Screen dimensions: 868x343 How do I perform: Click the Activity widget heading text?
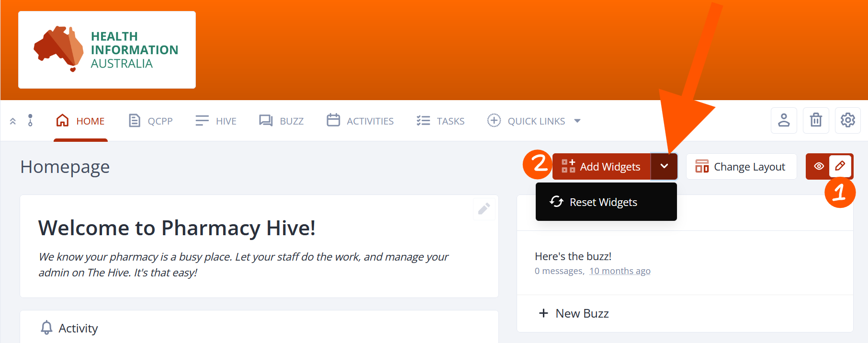click(x=78, y=328)
